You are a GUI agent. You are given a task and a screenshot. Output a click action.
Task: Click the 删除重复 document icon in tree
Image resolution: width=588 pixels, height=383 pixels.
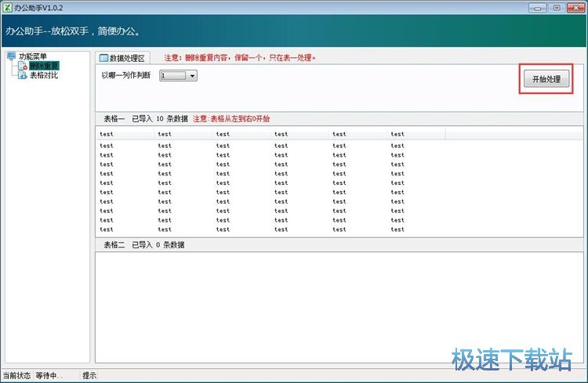point(22,67)
